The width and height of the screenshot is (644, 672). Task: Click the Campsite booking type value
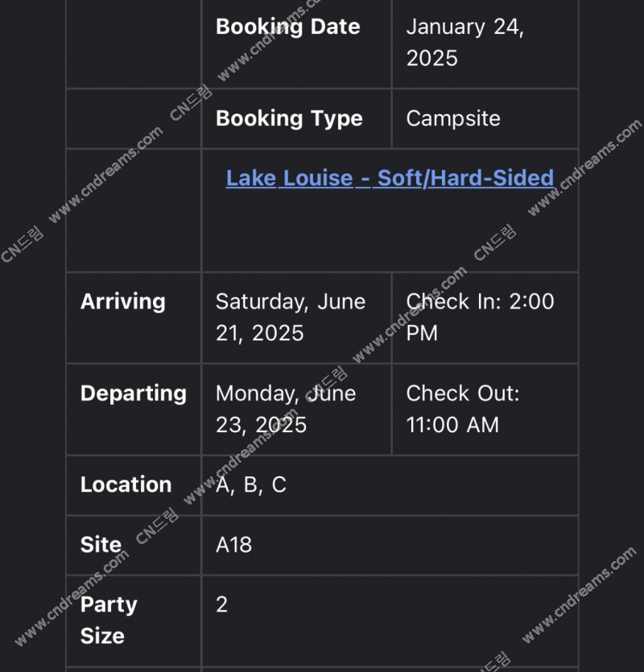(453, 118)
